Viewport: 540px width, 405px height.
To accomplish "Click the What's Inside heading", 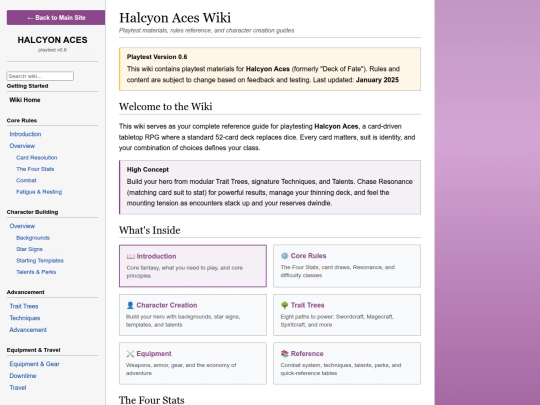I will 149,230.
